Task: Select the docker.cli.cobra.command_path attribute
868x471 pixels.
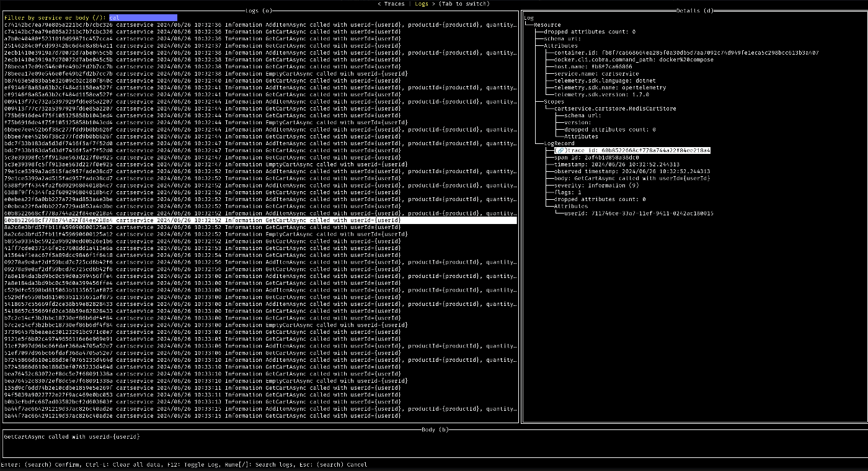Action: coord(634,60)
